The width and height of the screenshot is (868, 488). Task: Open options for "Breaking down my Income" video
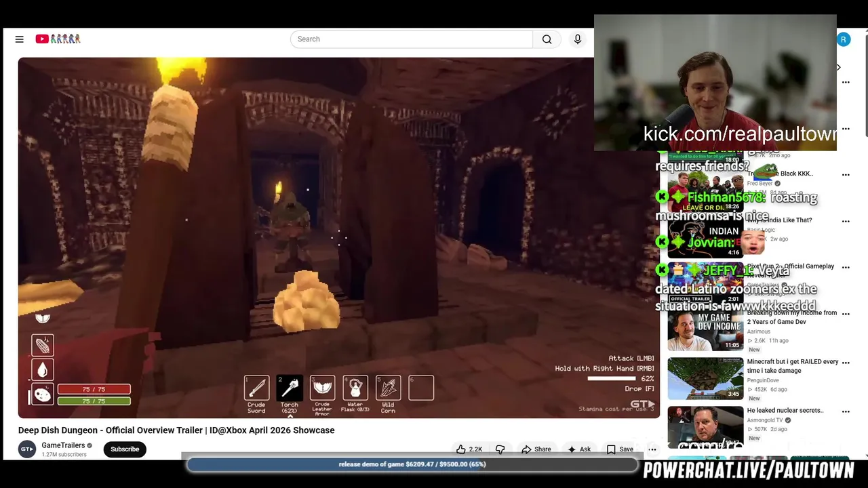tap(846, 314)
